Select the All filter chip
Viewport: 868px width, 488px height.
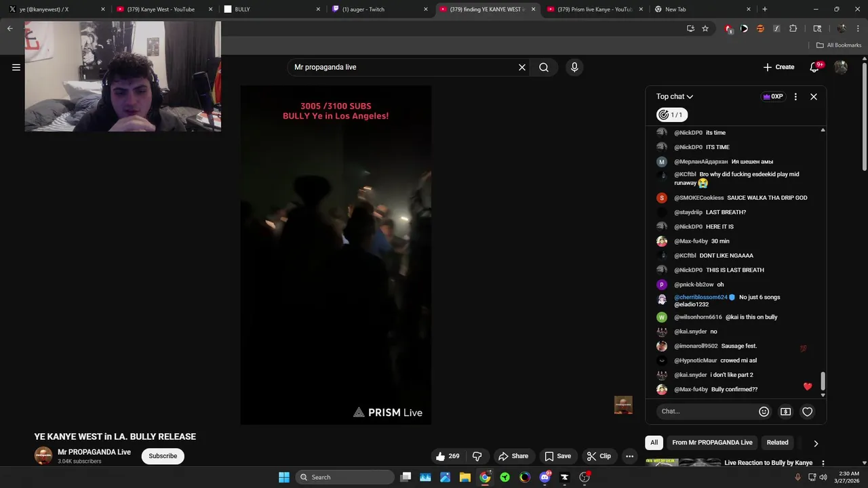click(x=654, y=443)
